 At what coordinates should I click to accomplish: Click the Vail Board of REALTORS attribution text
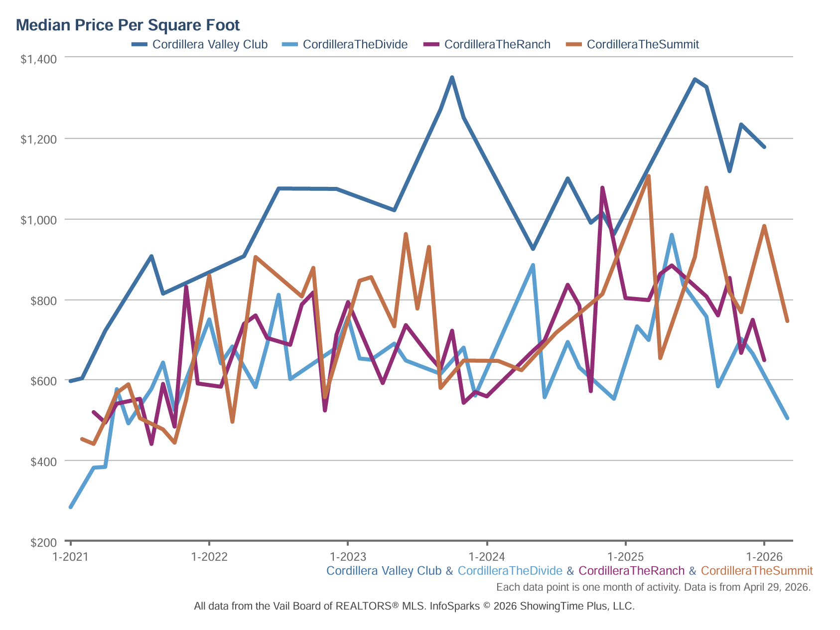415,606
